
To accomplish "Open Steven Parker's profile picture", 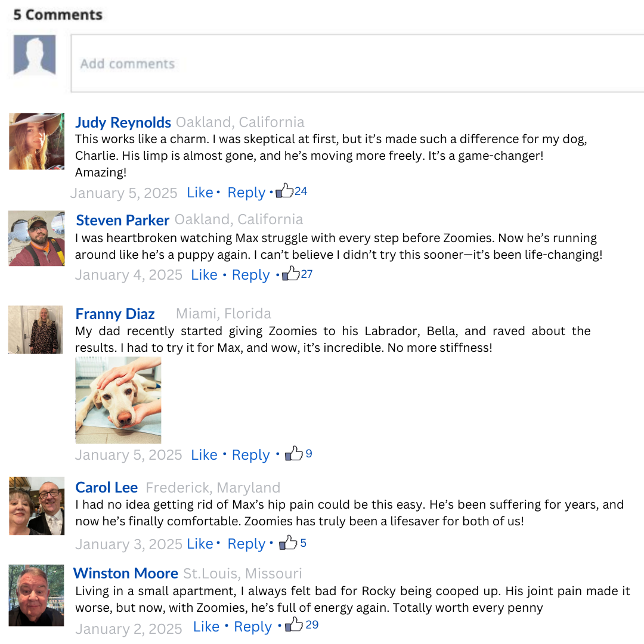I will tap(36, 238).
